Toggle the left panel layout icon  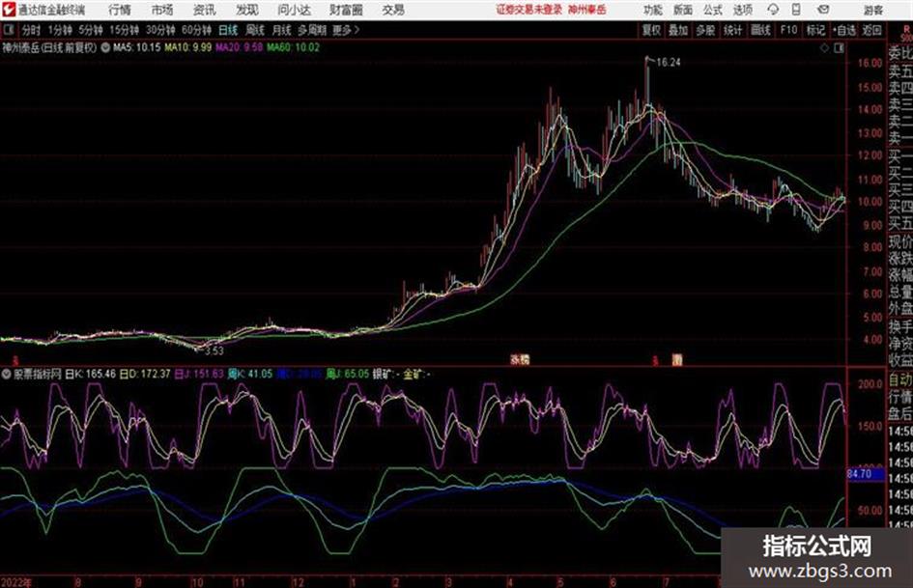(8, 30)
